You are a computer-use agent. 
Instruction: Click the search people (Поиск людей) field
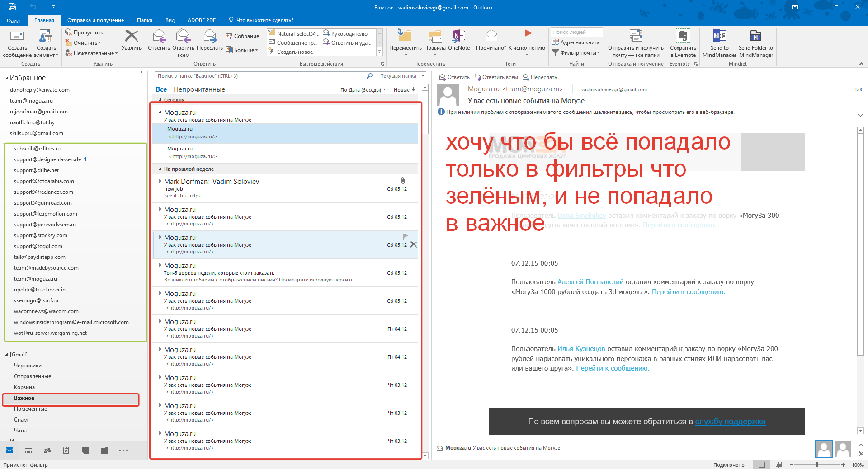(576, 32)
